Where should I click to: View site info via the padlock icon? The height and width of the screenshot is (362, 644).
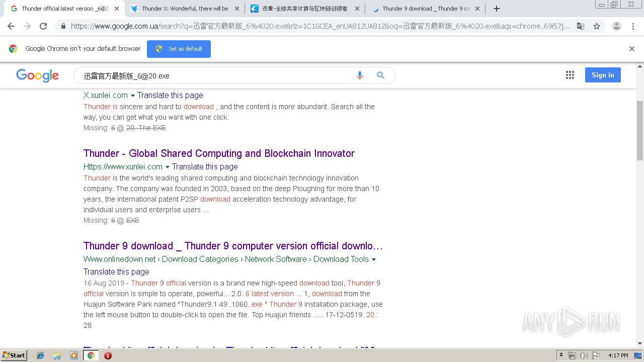click(63, 26)
